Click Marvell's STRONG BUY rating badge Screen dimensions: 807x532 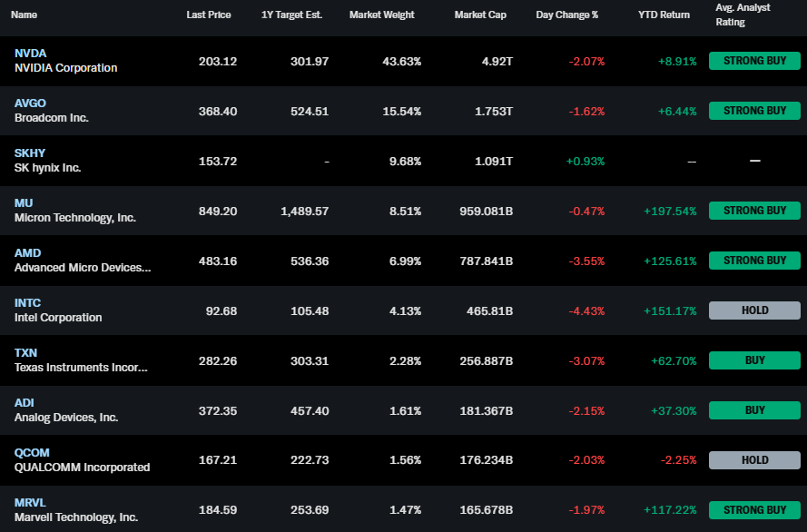[754, 510]
